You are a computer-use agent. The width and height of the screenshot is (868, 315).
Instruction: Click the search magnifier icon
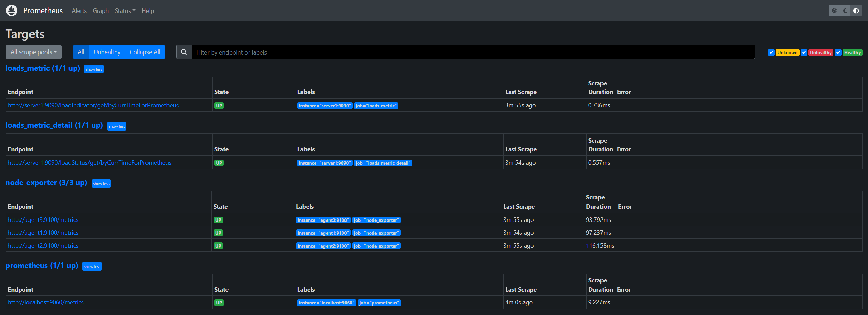pos(184,52)
